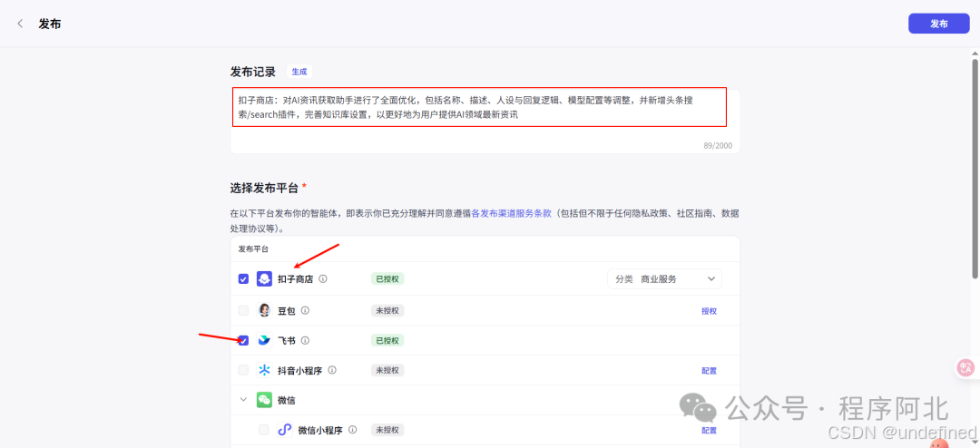The width and height of the screenshot is (980, 448).
Task: Check the 抖音小程序 checkbox
Action: coord(244,371)
